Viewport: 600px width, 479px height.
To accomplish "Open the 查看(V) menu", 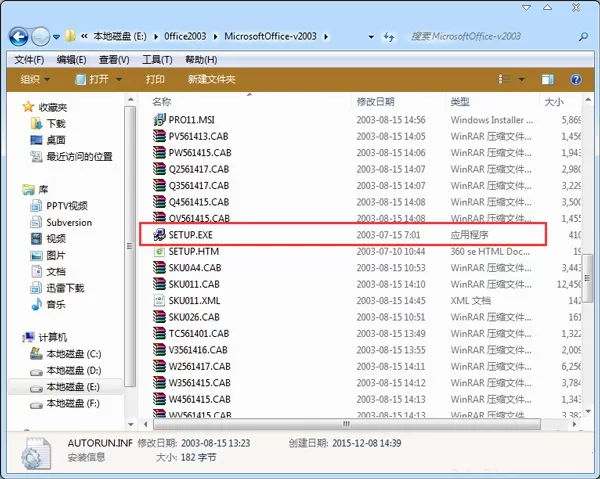I will click(114, 60).
